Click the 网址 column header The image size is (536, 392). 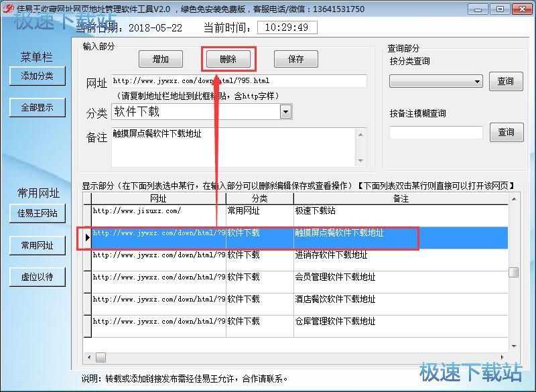pos(158,198)
